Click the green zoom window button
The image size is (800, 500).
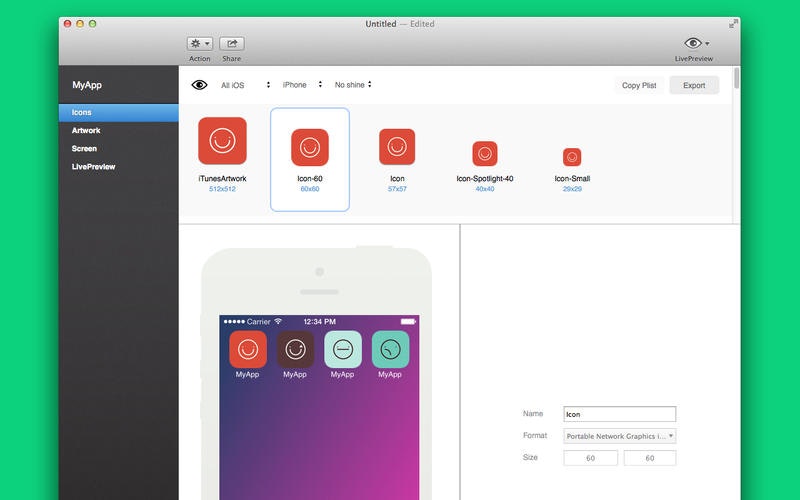(92, 23)
